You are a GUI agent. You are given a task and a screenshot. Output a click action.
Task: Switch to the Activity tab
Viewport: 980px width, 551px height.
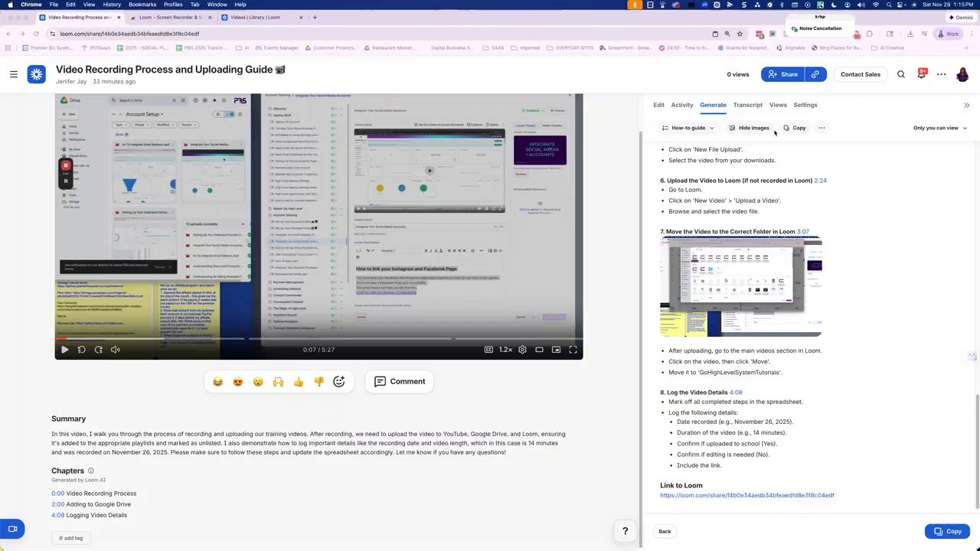tap(681, 105)
